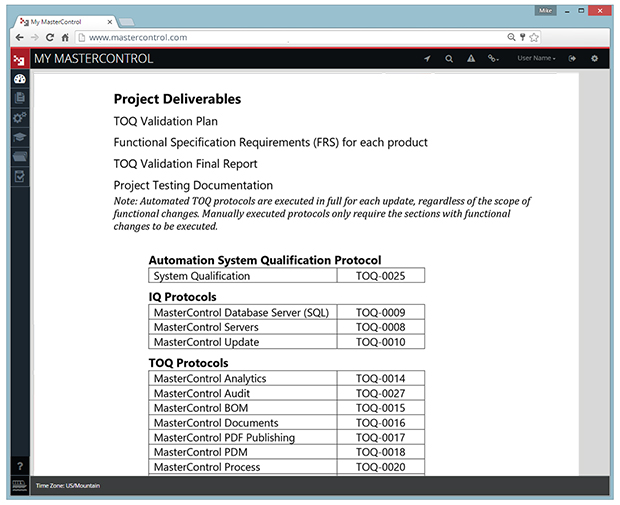Open the documents icon in sidebar

20,98
